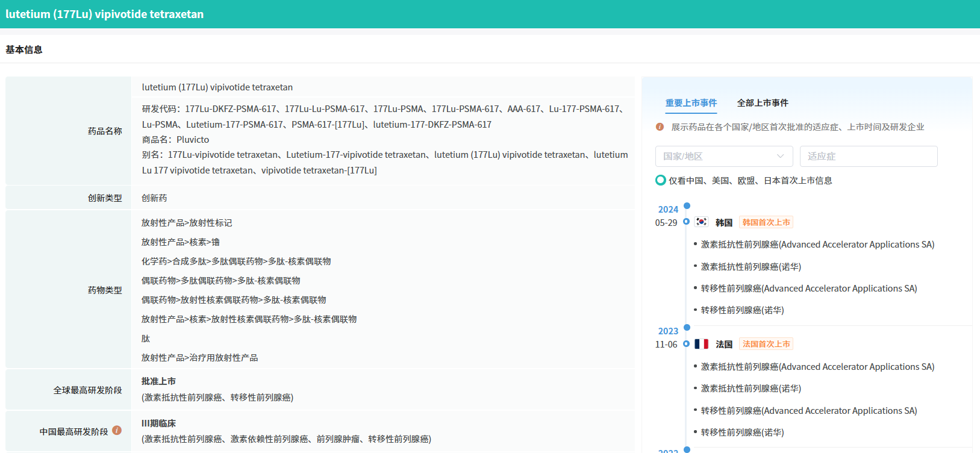Click the 商品名: Pluvicto line
Viewport: 980px width, 453px height.
coord(176,140)
